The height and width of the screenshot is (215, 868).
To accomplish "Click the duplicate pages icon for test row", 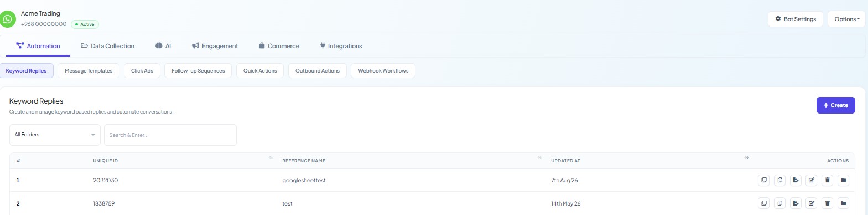I will click(x=780, y=203).
